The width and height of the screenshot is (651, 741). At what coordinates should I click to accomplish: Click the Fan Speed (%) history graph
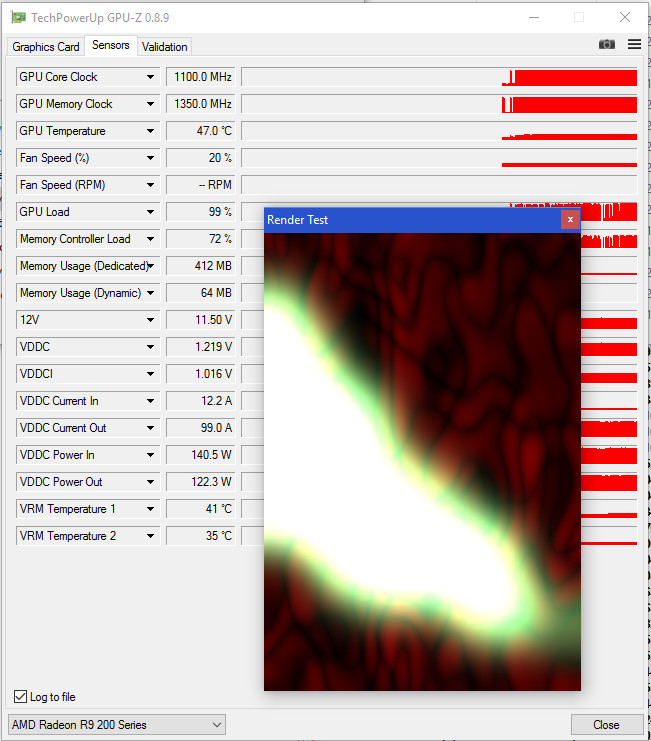(x=439, y=157)
